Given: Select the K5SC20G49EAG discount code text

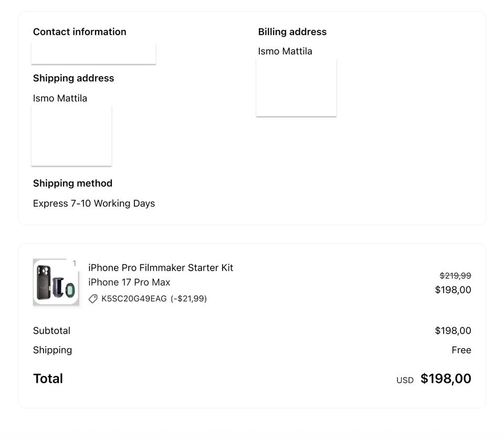Looking at the screenshot, I should click(x=134, y=299).
